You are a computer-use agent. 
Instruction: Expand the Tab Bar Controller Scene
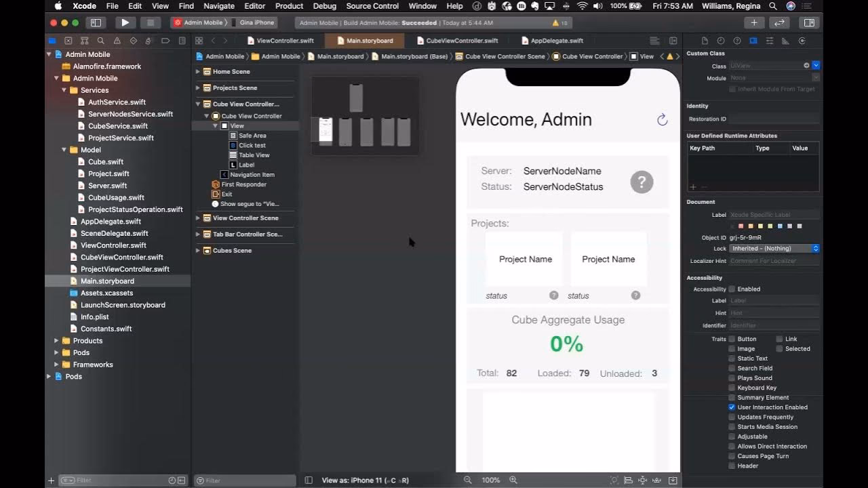click(197, 234)
